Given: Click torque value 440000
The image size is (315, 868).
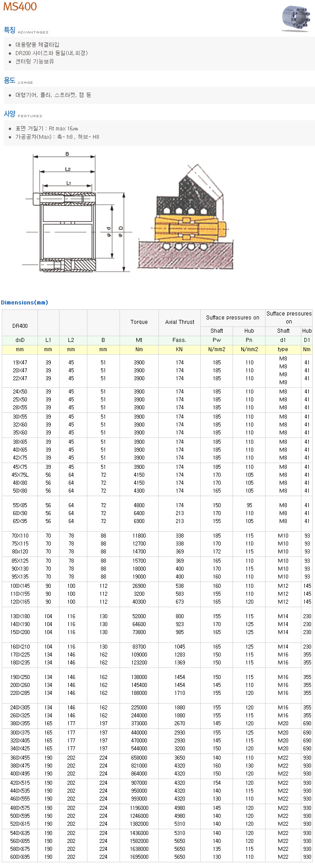Looking at the screenshot, I should [x=139, y=733].
